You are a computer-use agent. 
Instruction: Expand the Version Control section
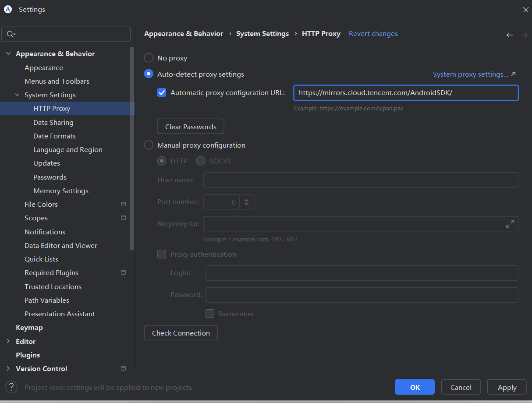coord(8,368)
